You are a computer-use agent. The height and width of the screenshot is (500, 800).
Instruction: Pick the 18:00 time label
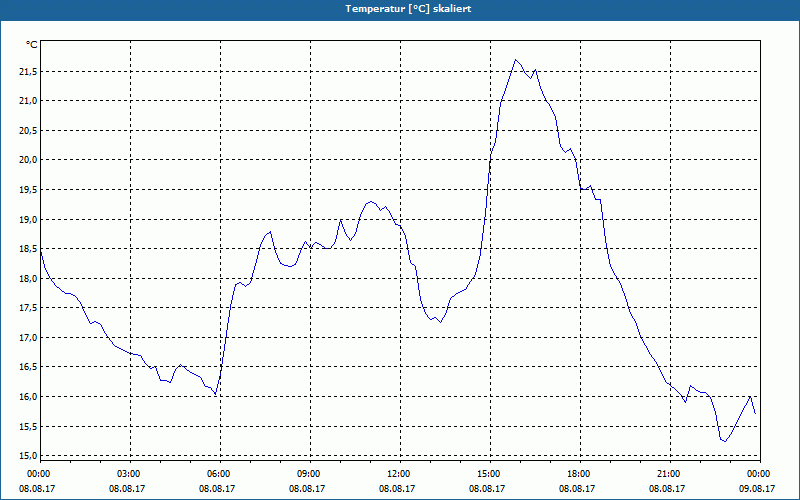580,474
